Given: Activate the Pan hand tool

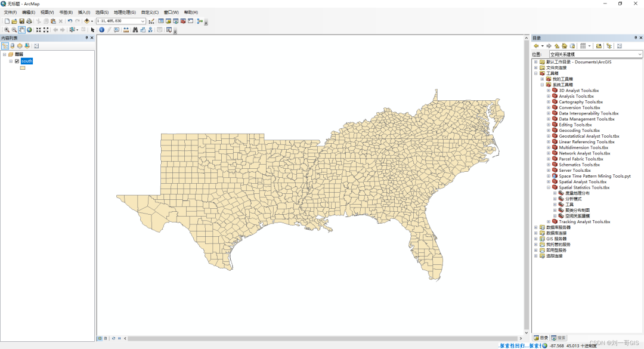Looking at the screenshot, I should point(22,30).
